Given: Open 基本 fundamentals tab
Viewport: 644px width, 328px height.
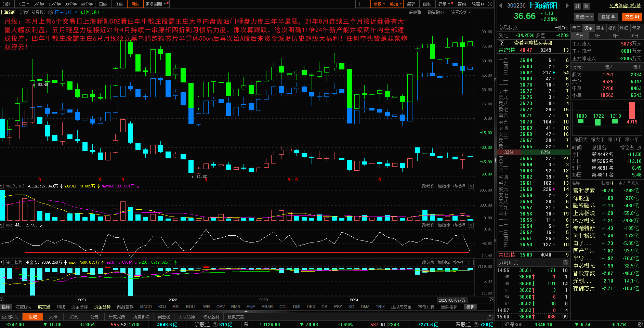Looking at the screenshot, I should tap(600, 28).
